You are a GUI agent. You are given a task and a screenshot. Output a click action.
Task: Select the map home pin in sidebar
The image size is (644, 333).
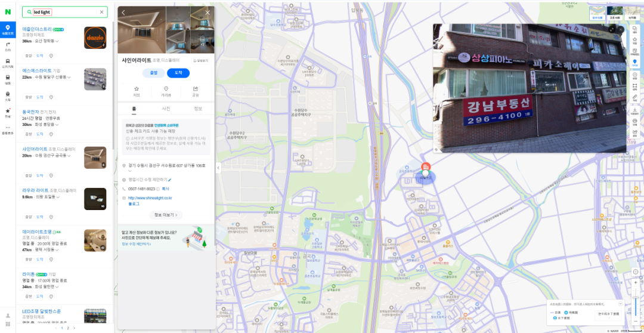7,29
